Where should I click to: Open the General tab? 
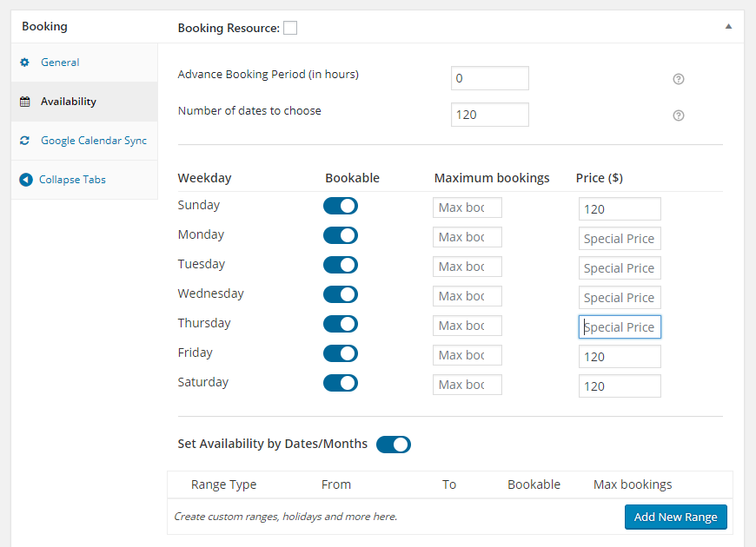tap(84, 63)
